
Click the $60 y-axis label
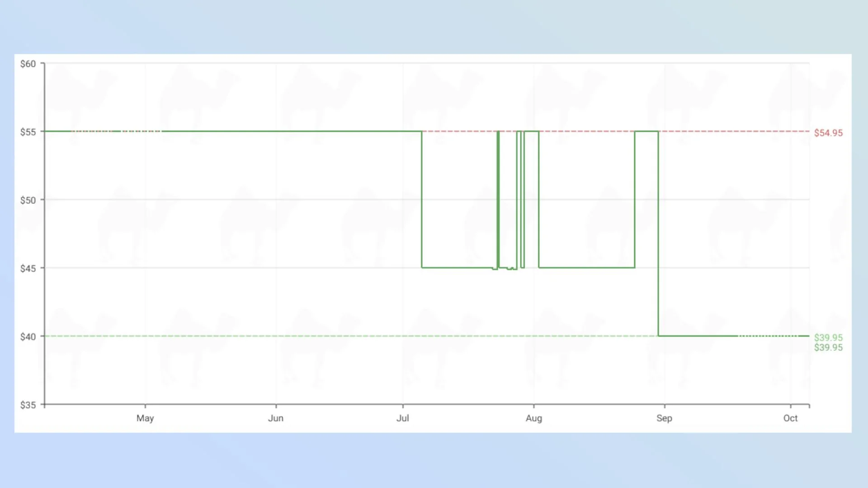28,64
